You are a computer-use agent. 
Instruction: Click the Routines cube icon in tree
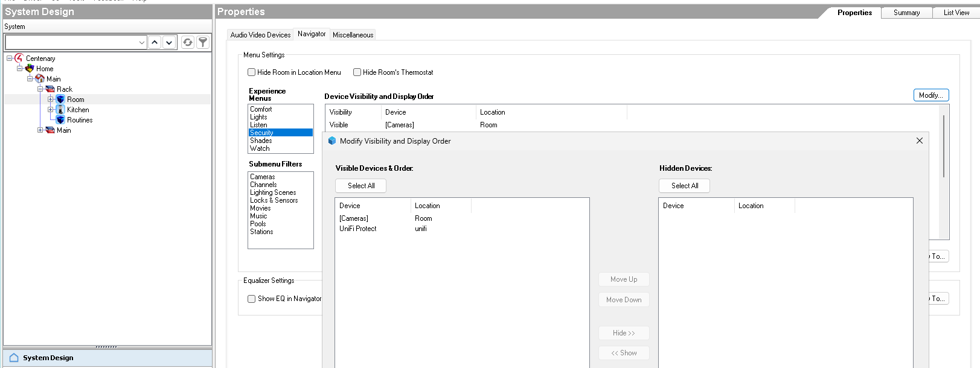point(60,120)
